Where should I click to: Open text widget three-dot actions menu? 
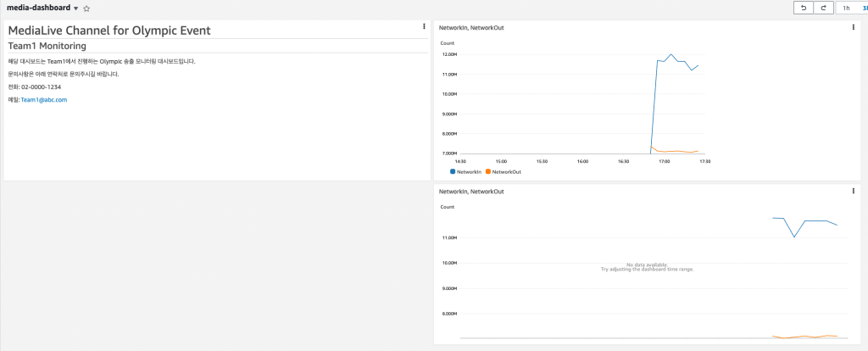click(x=424, y=26)
